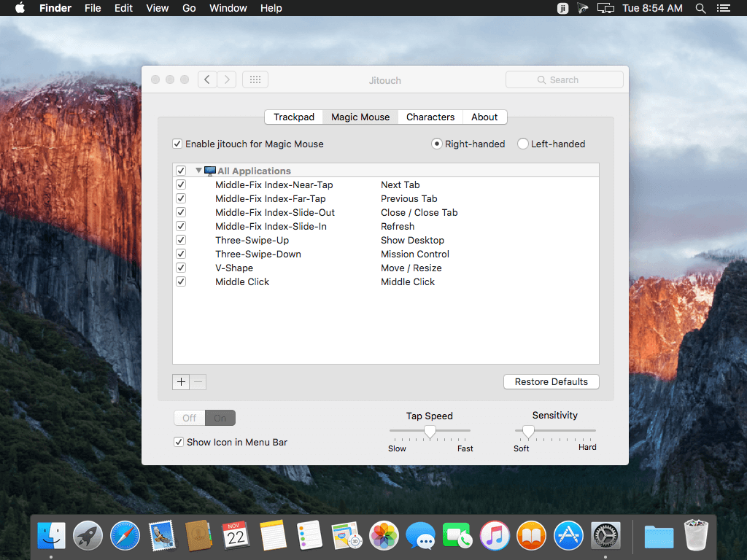The image size is (747, 560).
Task: Toggle the All Applications checkbox
Action: [x=181, y=171]
